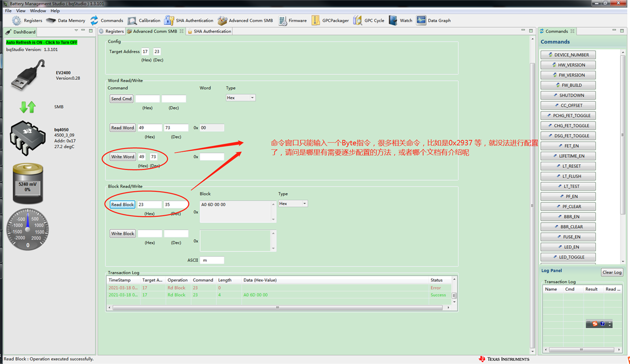This screenshot has width=630, height=364.
Task: Open the Word Type Hex dropdown
Action: pos(241,98)
